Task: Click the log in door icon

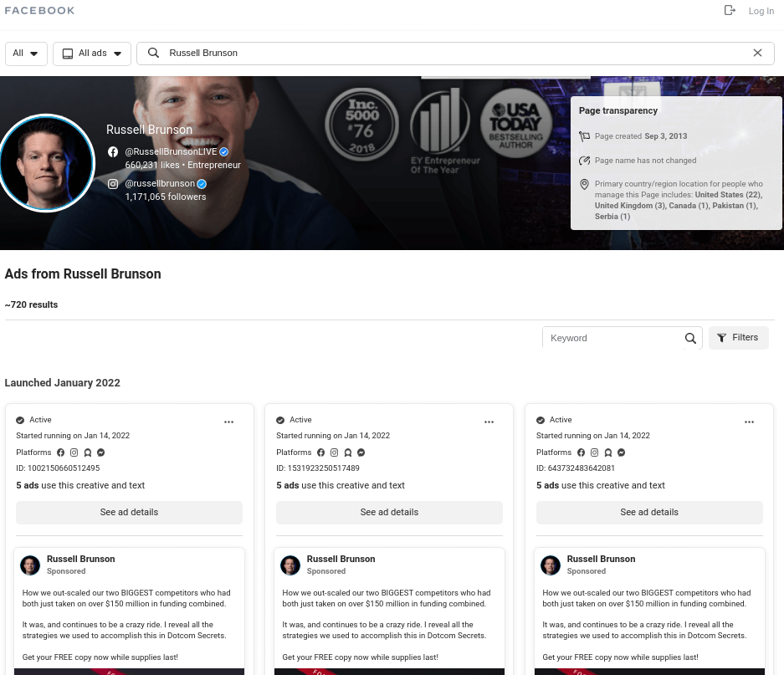Action: click(x=730, y=10)
